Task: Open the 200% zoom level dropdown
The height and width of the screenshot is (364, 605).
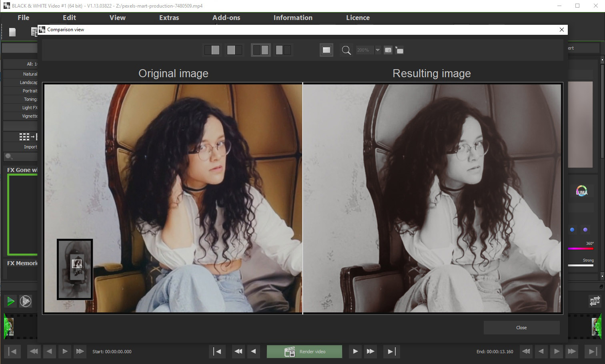Action: coord(377,50)
